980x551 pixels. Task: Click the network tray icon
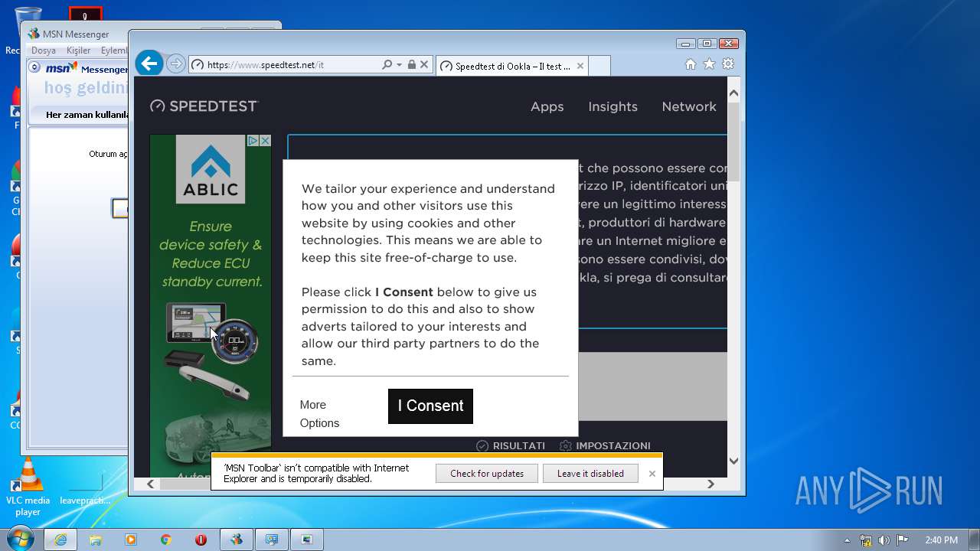point(866,540)
